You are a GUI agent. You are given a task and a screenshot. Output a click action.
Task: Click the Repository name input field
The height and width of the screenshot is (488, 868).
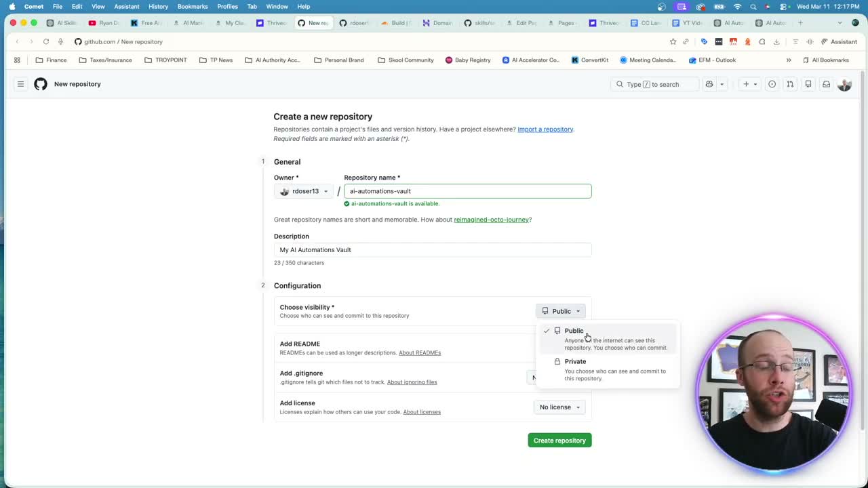(467, 191)
